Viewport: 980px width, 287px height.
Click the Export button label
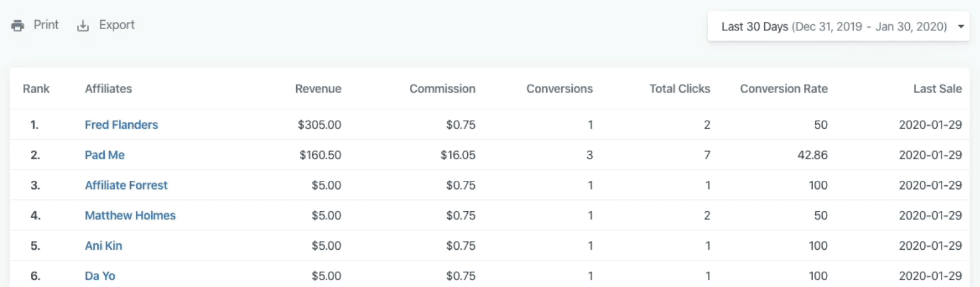(x=117, y=25)
